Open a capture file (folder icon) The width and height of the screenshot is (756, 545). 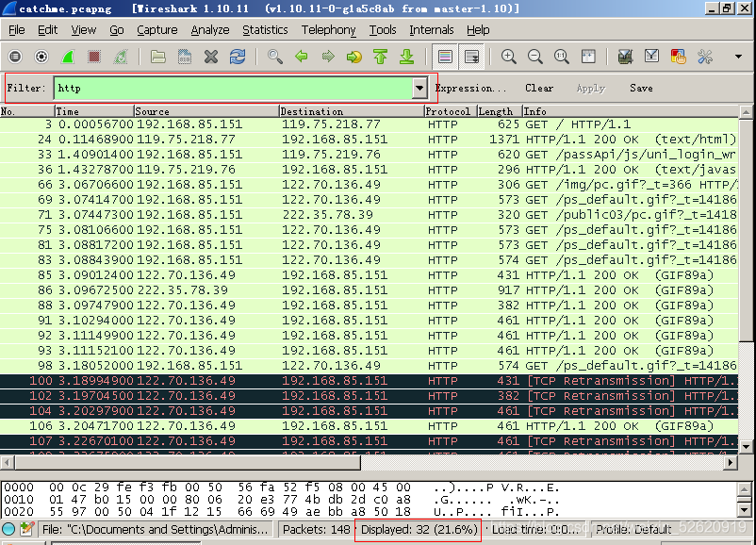point(158,57)
